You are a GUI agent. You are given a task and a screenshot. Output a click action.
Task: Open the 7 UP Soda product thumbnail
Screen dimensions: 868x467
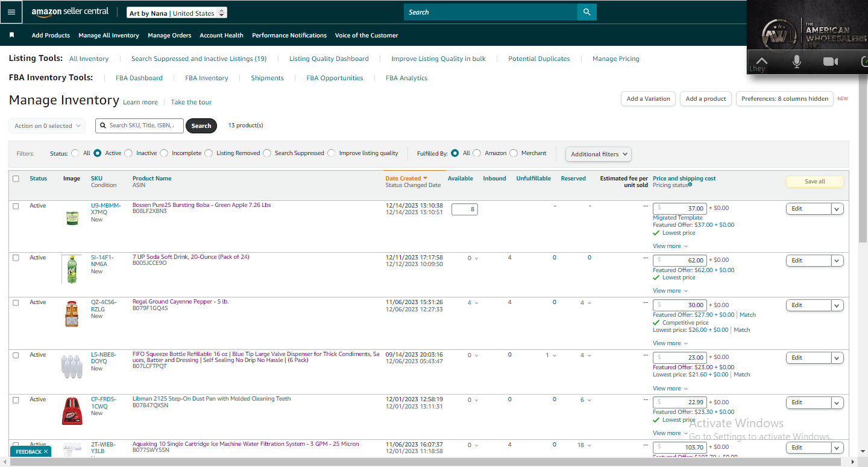[72, 269]
